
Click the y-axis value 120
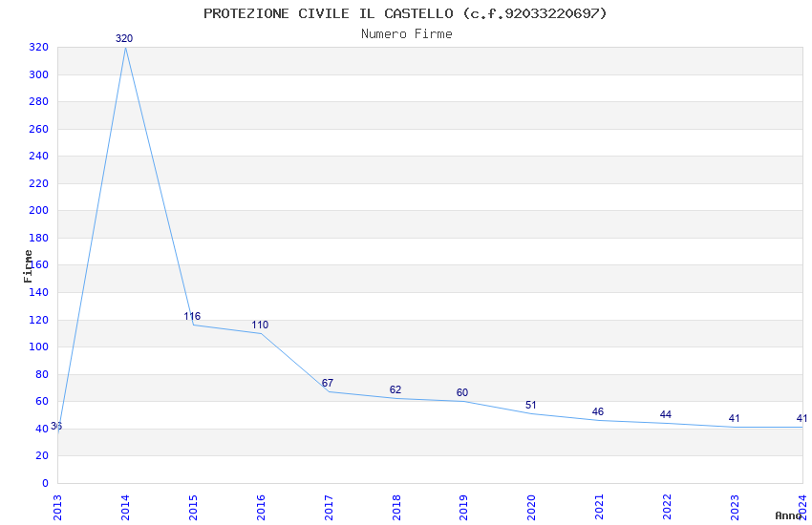tap(39, 320)
